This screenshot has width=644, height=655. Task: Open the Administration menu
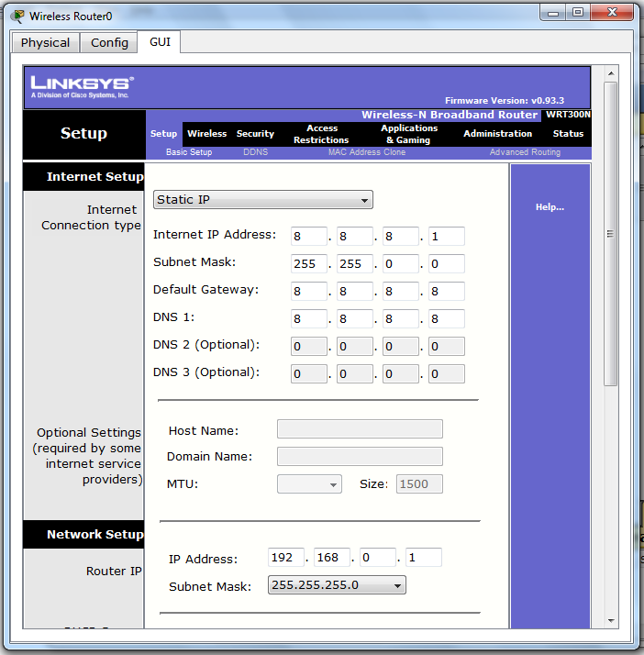click(x=497, y=134)
